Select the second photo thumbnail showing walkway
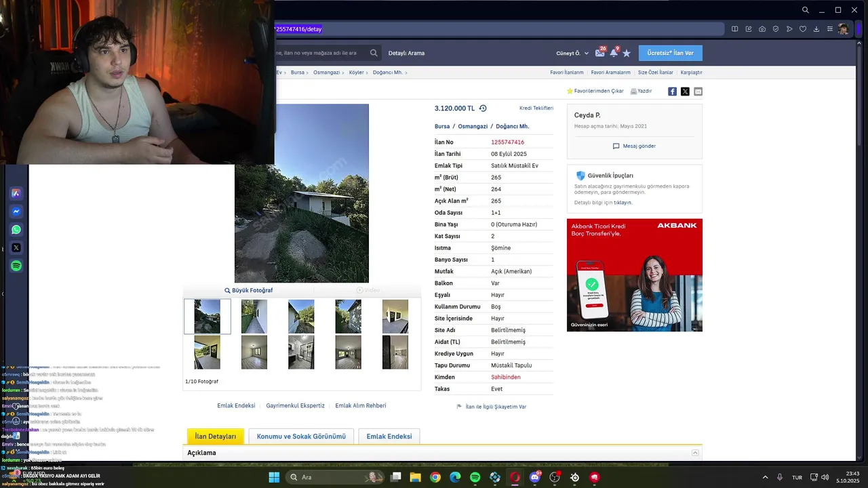This screenshot has height=488, width=868. [254, 317]
